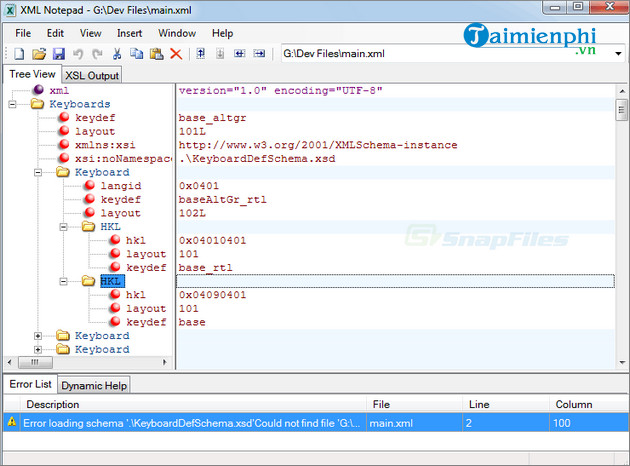
Task: Click the tree horizontal scrollbar thumb
Action: pos(36,362)
